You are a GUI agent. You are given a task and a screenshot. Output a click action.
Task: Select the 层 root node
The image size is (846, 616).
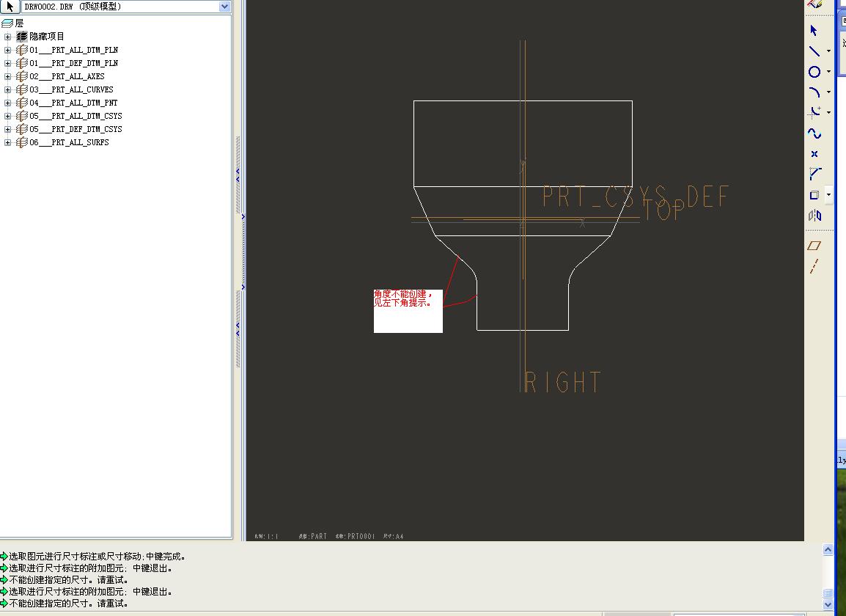click(19, 23)
